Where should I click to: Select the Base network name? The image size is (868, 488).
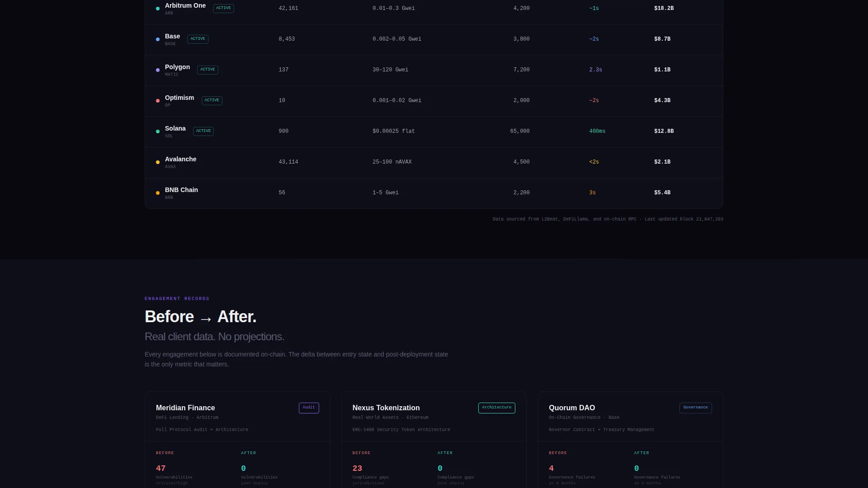coord(172,36)
